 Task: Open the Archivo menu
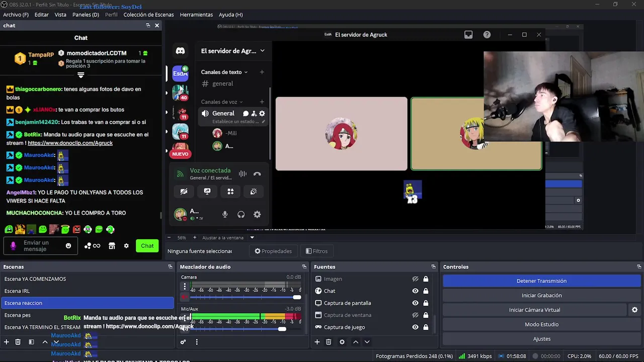pyautogui.click(x=16, y=15)
